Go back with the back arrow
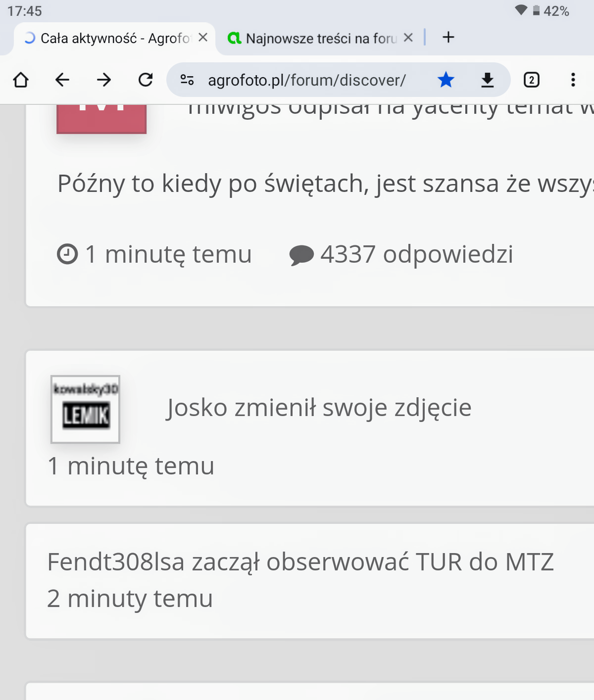 coord(62,80)
